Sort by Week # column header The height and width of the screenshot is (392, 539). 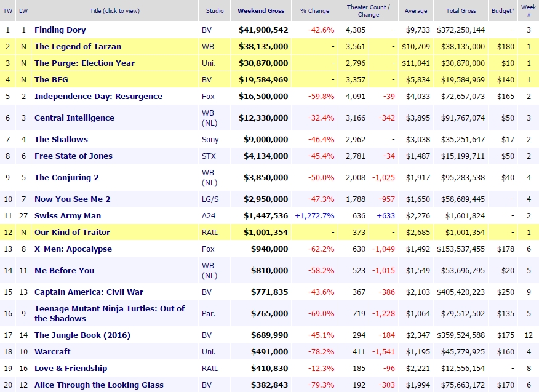pyautogui.click(x=529, y=10)
